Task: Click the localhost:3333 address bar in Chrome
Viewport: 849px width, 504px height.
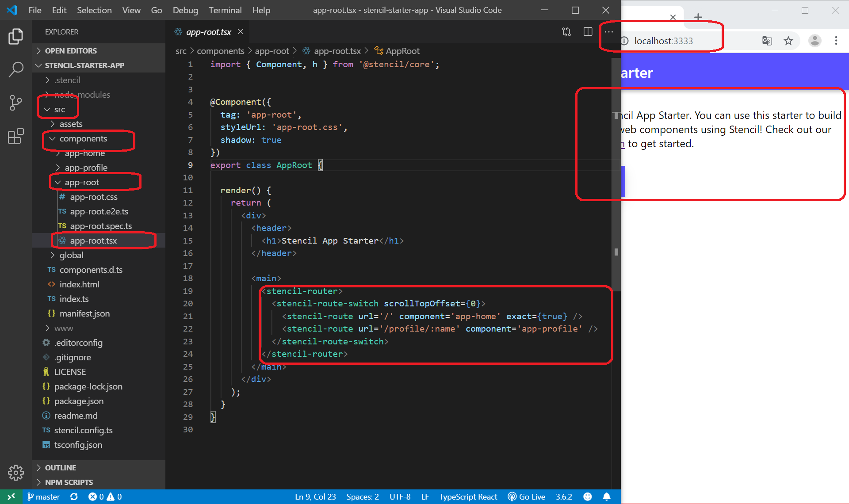Action: [663, 41]
